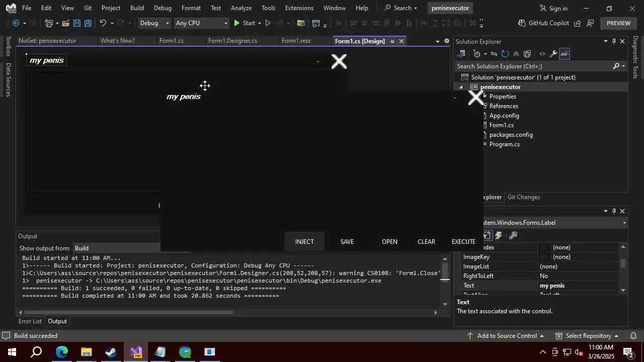Toggle Properties view icon in Properties window

[488, 235]
